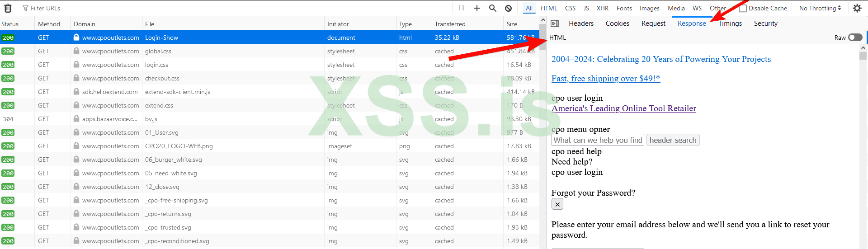Filter requests by HTML
Screen dimensions: 868x249
549,8
